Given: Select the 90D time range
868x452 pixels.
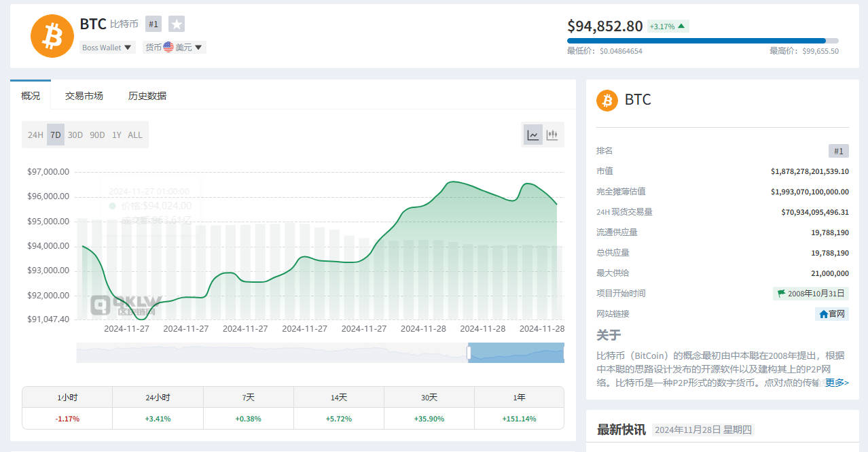Looking at the screenshot, I should (98, 135).
